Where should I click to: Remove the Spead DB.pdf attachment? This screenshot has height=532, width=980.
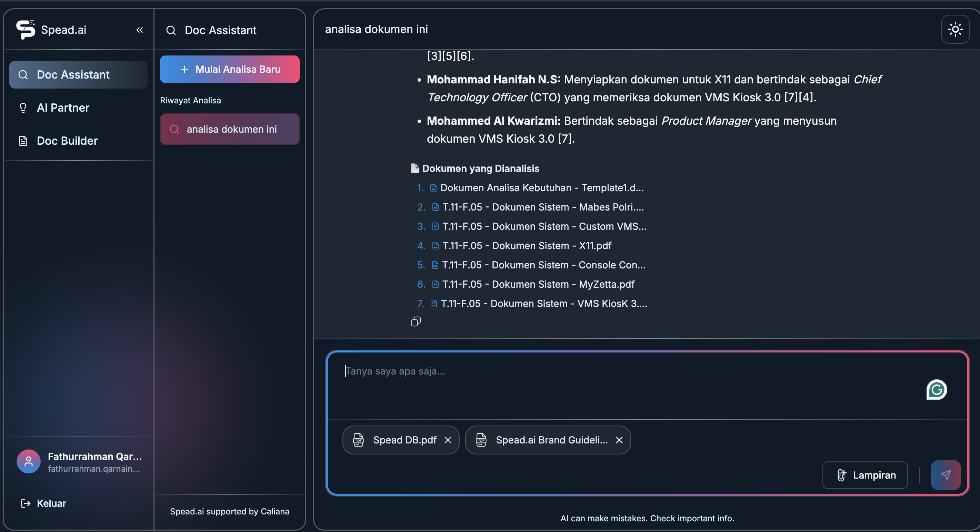[448, 440]
